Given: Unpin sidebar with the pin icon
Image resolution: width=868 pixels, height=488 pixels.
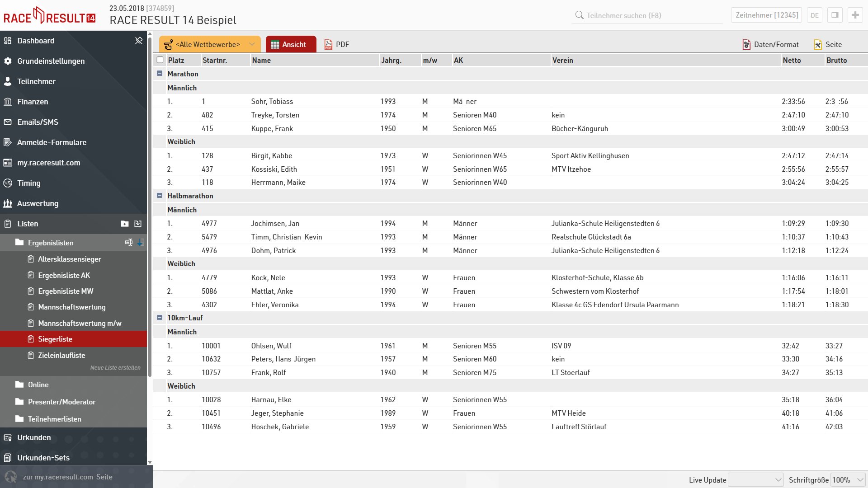Looking at the screenshot, I should click(139, 41).
